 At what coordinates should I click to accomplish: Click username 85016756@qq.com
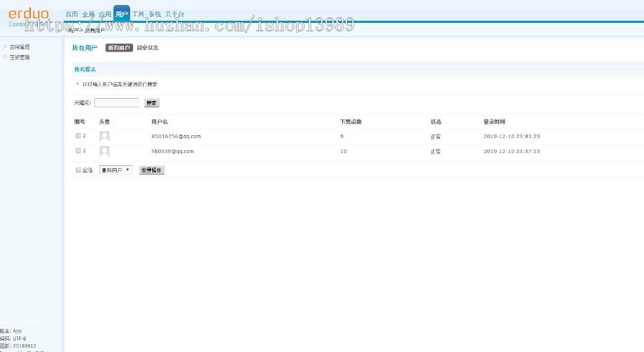(176, 137)
